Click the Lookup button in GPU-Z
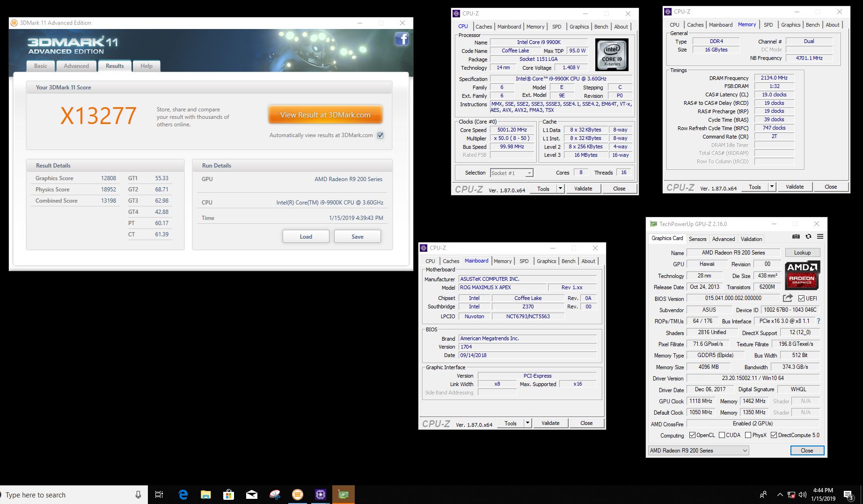 tap(802, 253)
